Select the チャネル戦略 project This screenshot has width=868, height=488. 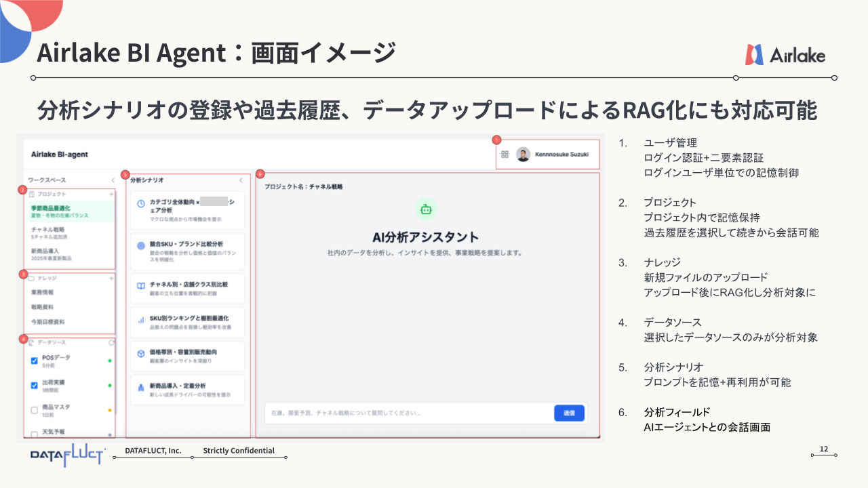click(x=50, y=230)
